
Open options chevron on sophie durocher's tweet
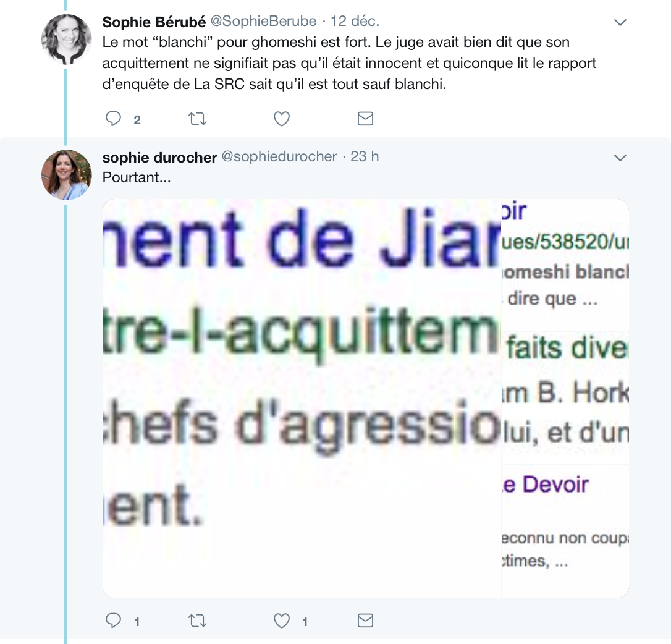620,158
